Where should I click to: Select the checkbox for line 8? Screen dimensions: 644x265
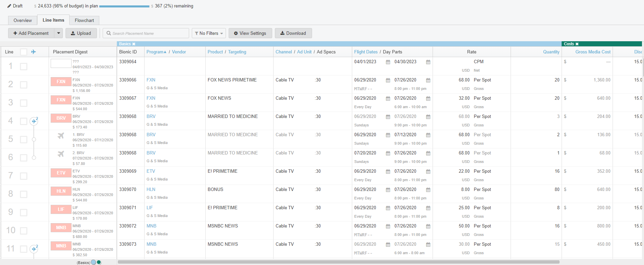pos(24,194)
